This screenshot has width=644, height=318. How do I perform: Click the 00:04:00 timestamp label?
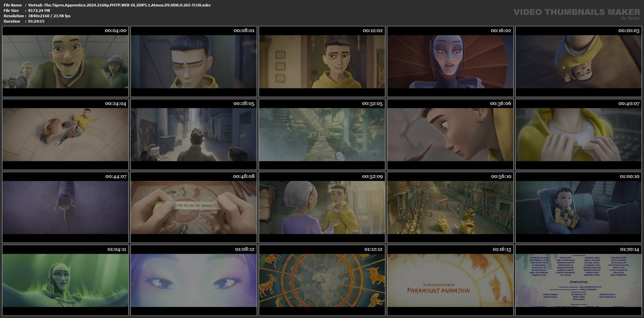coord(116,31)
